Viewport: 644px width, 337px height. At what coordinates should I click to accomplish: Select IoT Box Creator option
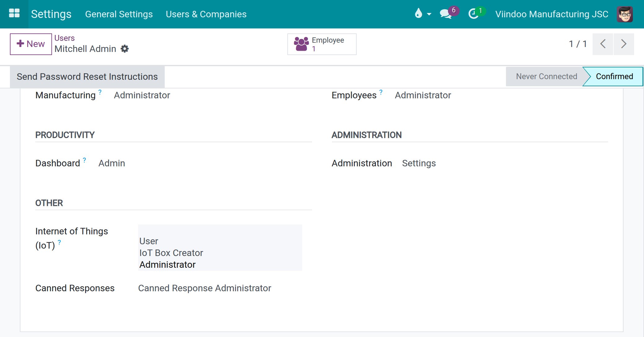pyautogui.click(x=171, y=253)
